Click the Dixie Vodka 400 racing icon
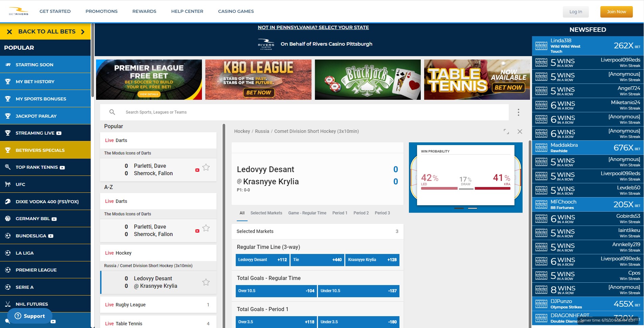644x328 pixels. (8, 202)
